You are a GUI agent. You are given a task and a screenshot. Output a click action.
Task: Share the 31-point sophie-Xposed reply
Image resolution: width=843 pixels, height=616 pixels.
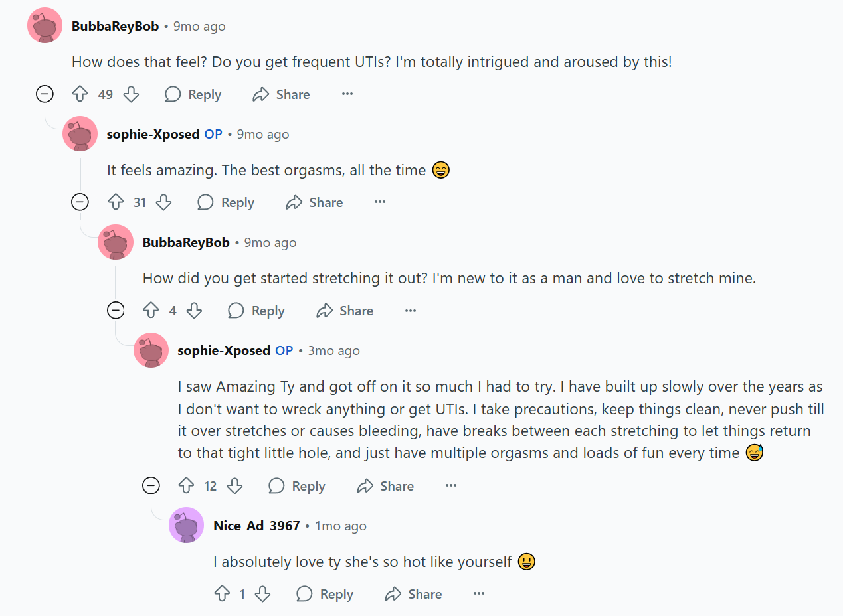(x=314, y=202)
